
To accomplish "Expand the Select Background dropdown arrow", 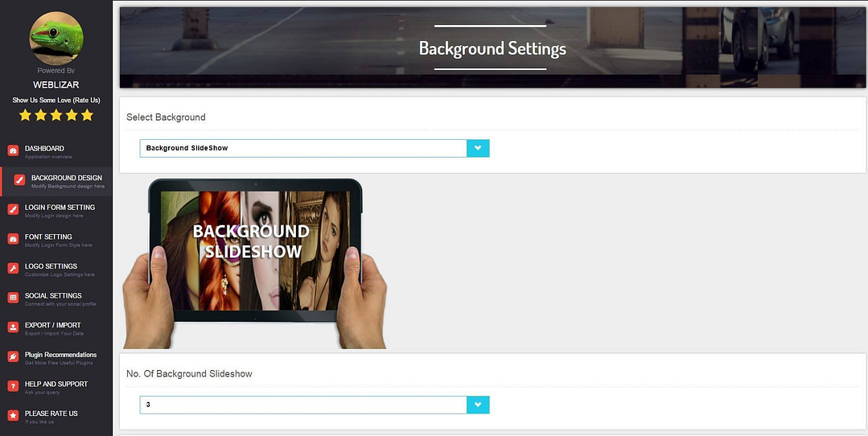I will point(478,148).
